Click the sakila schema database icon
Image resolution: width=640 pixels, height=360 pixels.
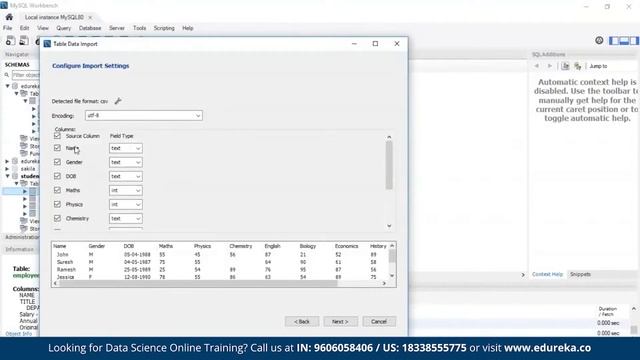pos(15,169)
